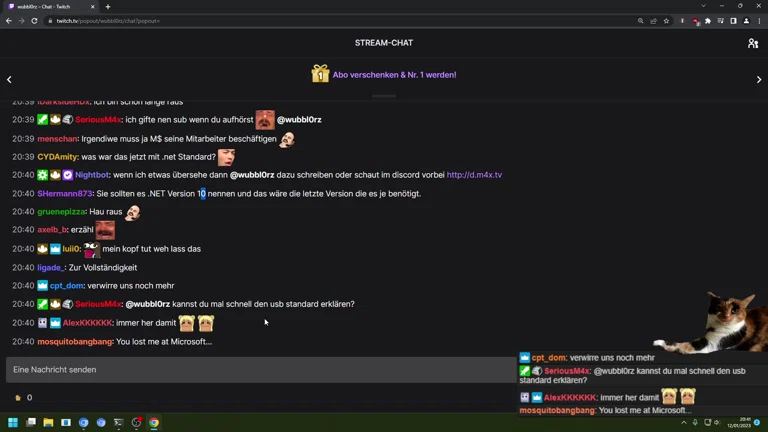
Task: Click the channel points icon
Action: pyautogui.click(x=18, y=398)
